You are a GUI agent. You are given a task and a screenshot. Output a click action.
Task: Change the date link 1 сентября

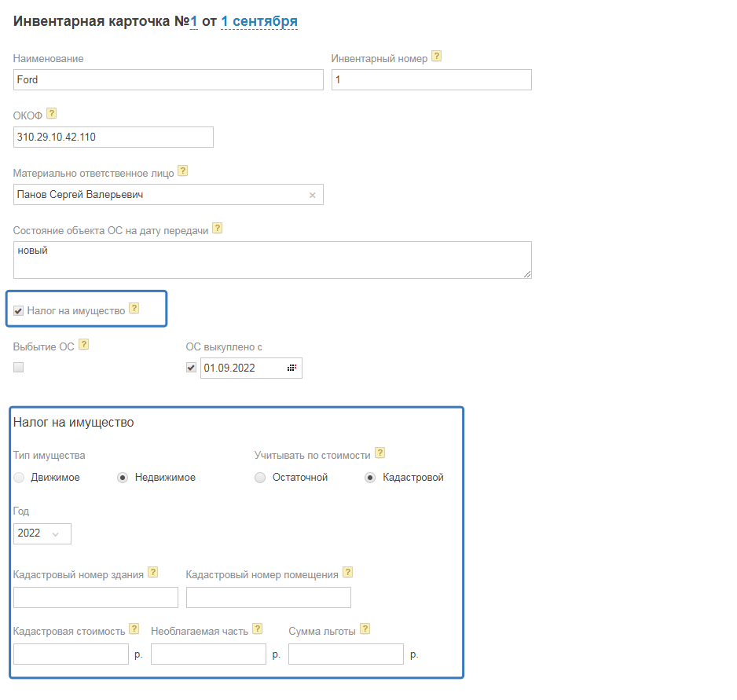tap(258, 21)
